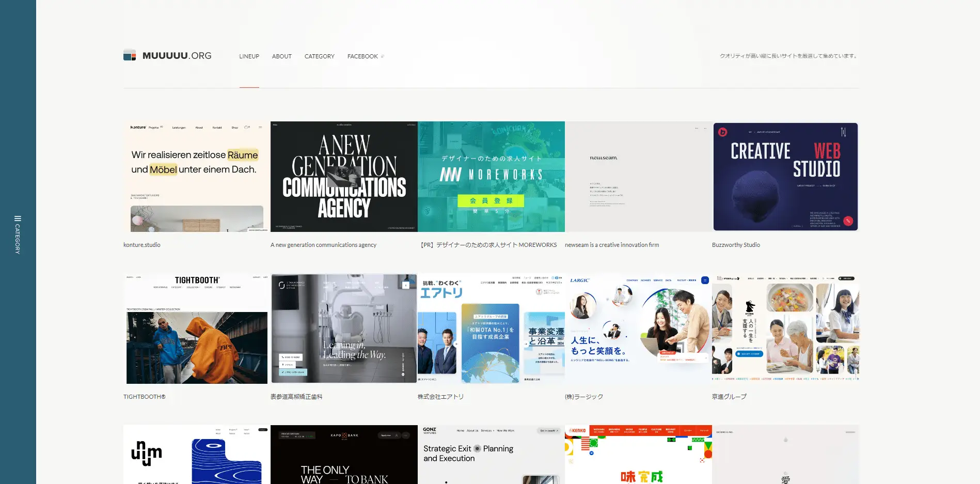Screen dimensions: 980x484
Task: Open the LINEUP menu item
Action: (249, 56)
